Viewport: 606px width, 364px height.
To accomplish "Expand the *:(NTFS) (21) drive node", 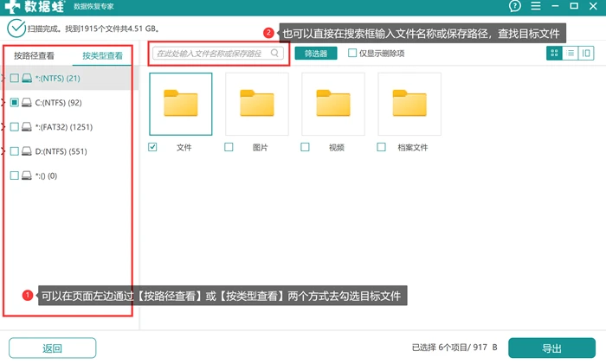I will (3, 79).
